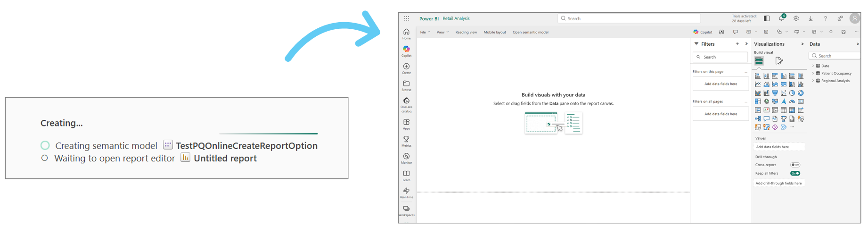Open the View menu
The height and width of the screenshot is (235, 868).
442,32
